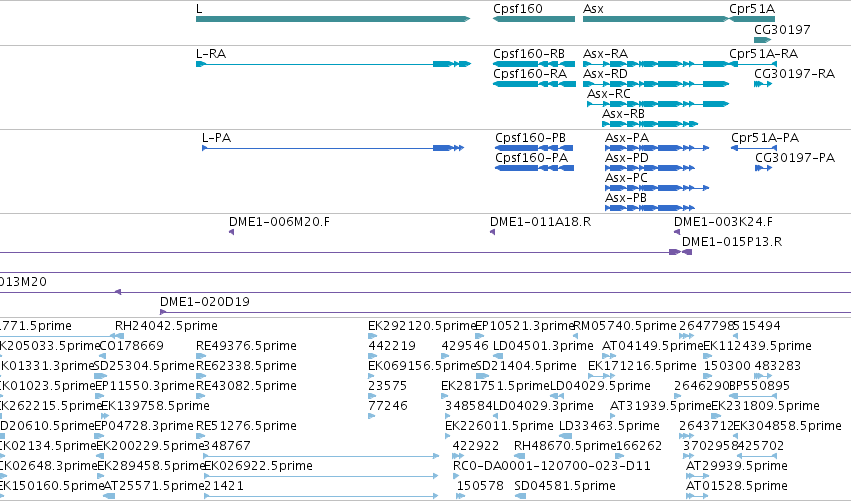Viewport: 851px width, 501px height.
Task: Open EST CO178669 label
Action: (131, 346)
